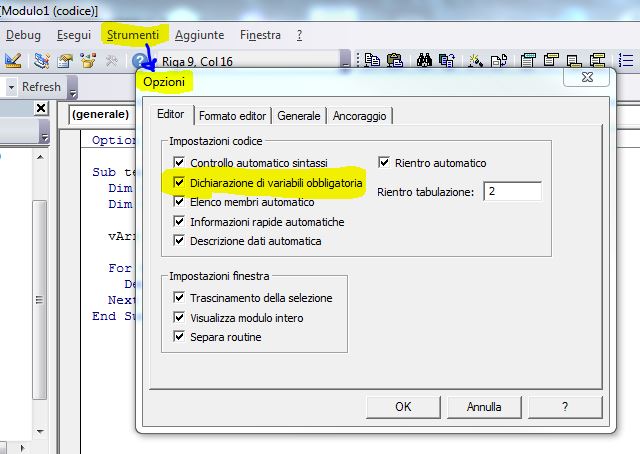The image size is (640, 454).
Task: Click left panel scrollbar down arrow
Action: (40, 432)
